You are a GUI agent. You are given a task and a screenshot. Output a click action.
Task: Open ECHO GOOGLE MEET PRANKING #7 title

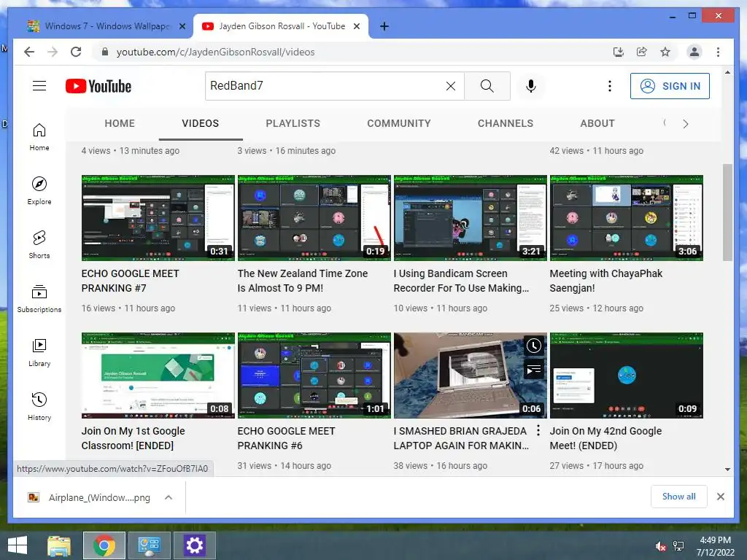coord(130,281)
